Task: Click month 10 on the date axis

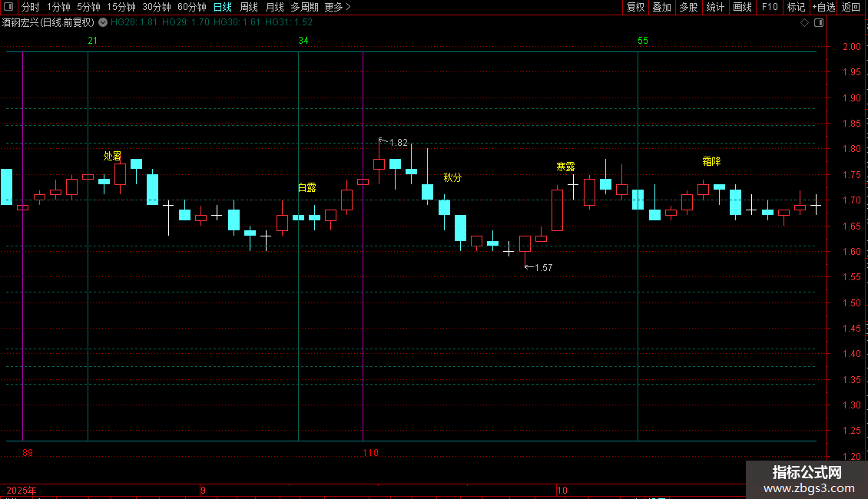Action: click(x=562, y=491)
